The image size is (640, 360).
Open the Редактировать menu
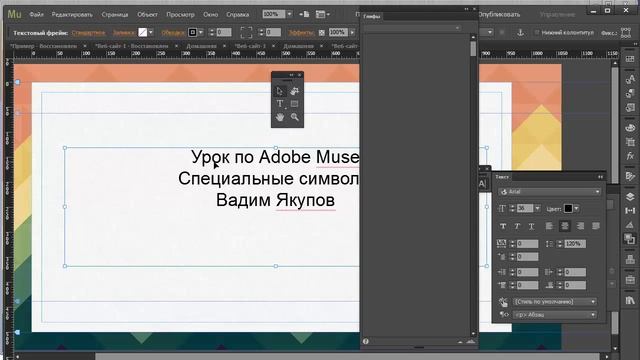(x=72, y=14)
